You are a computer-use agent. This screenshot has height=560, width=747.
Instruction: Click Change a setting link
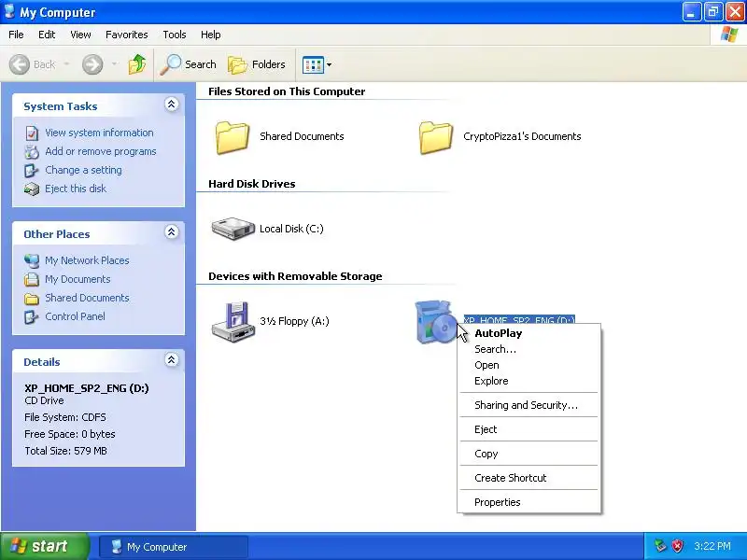[x=83, y=170]
